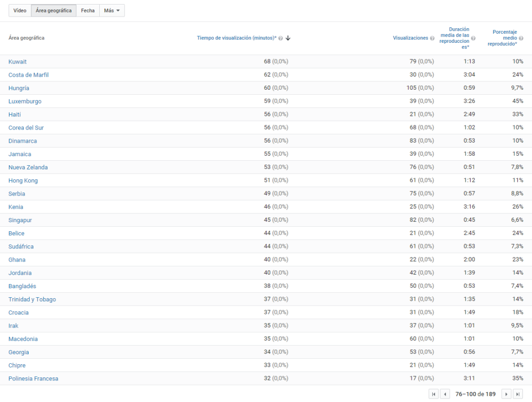Click the descending sort arrow icon

pyautogui.click(x=288, y=38)
